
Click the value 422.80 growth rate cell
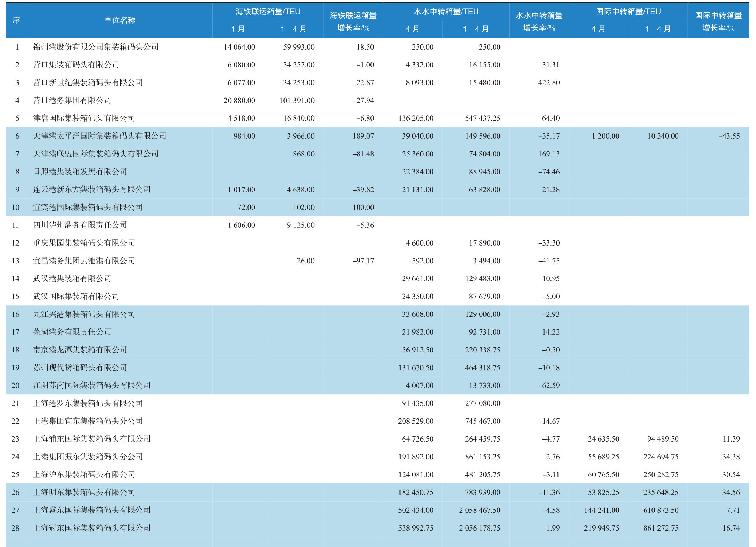[x=549, y=82]
